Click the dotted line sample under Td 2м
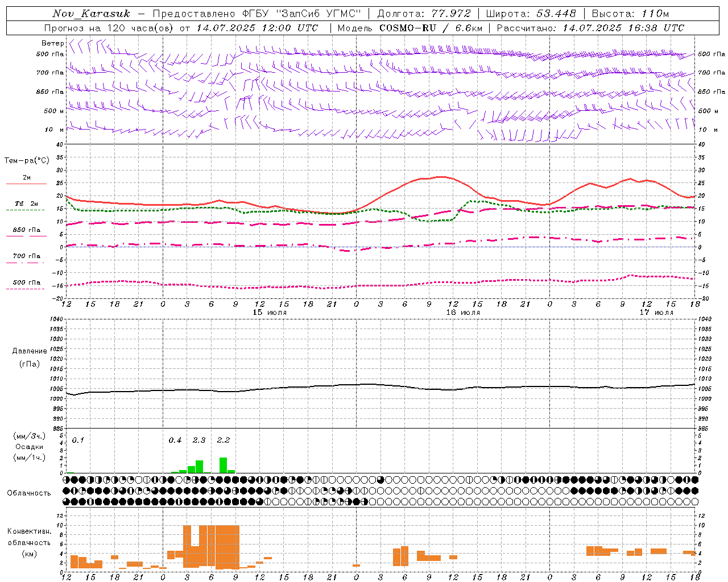728x582 pixels. [x=26, y=210]
